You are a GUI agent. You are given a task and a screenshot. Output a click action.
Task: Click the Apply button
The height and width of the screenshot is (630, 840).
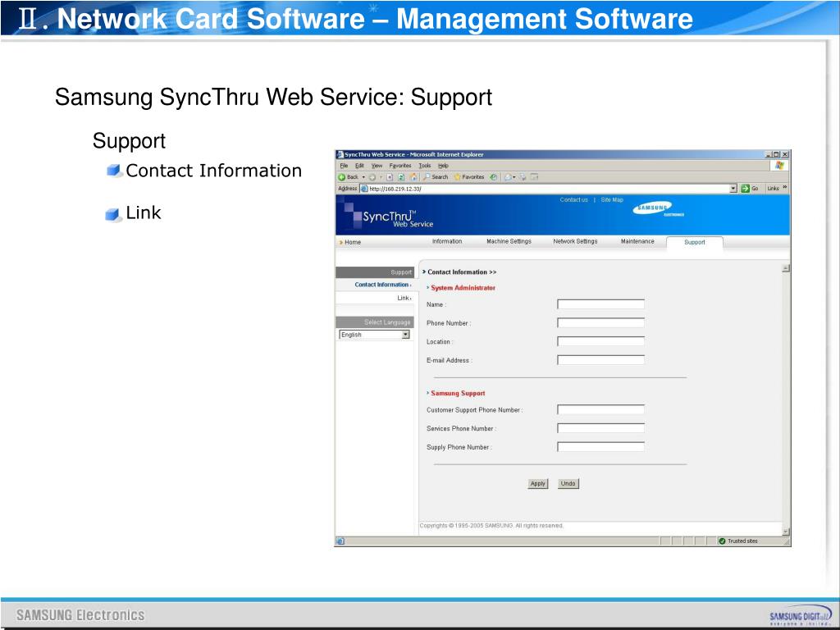[x=538, y=484]
